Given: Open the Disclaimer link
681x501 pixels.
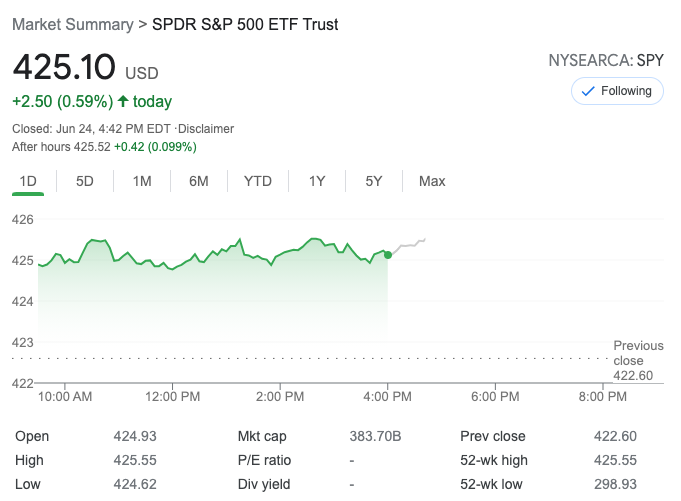Looking at the screenshot, I should click(x=206, y=129).
